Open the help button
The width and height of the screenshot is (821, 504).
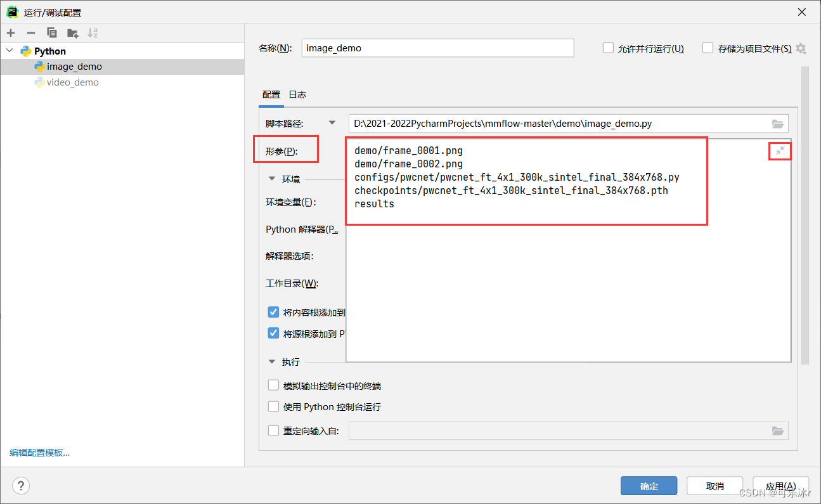[20, 486]
